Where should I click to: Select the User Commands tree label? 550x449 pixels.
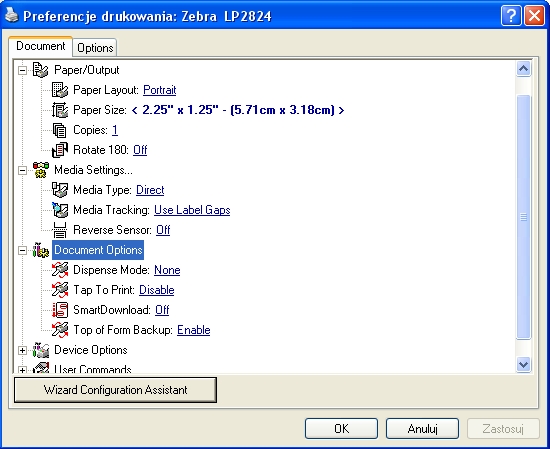point(93,369)
